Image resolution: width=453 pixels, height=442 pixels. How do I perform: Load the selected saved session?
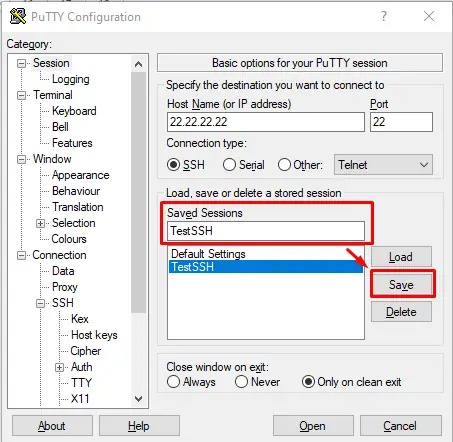(401, 257)
